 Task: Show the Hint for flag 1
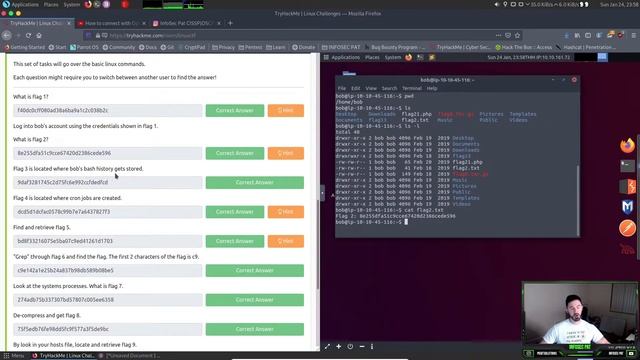(x=286, y=111)
